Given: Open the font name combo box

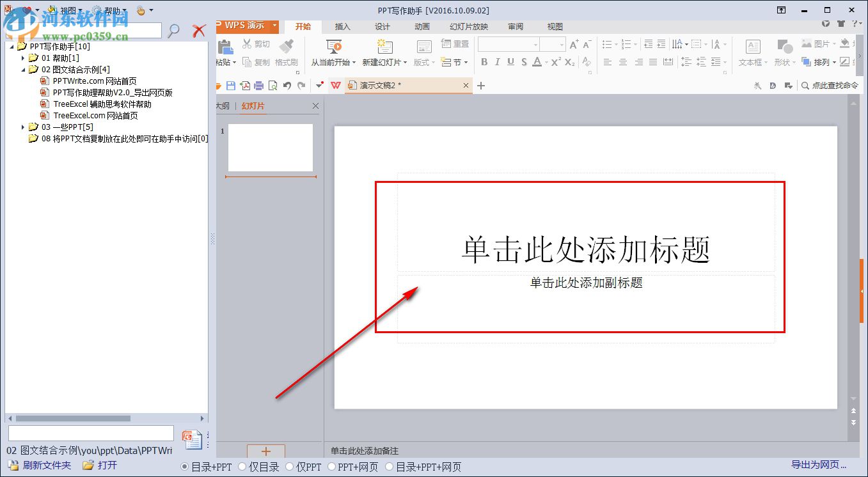Looking at the screenshot, I should point(509,44).
